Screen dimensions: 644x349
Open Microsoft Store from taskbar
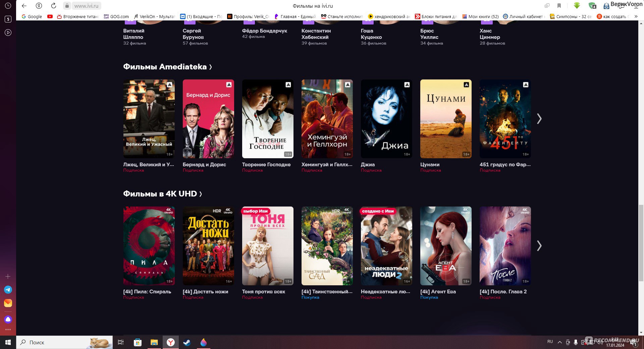click(x=138, y=342)
